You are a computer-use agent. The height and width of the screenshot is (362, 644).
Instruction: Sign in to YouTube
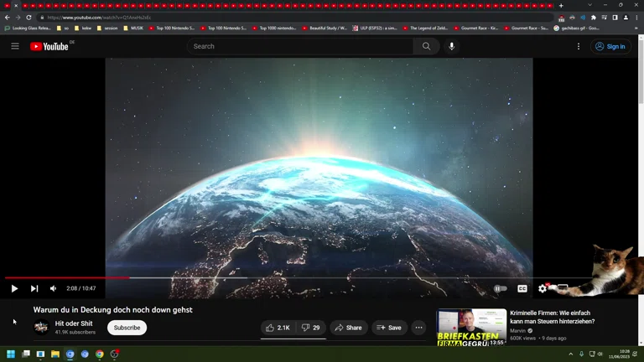click(x=610, y=46)
